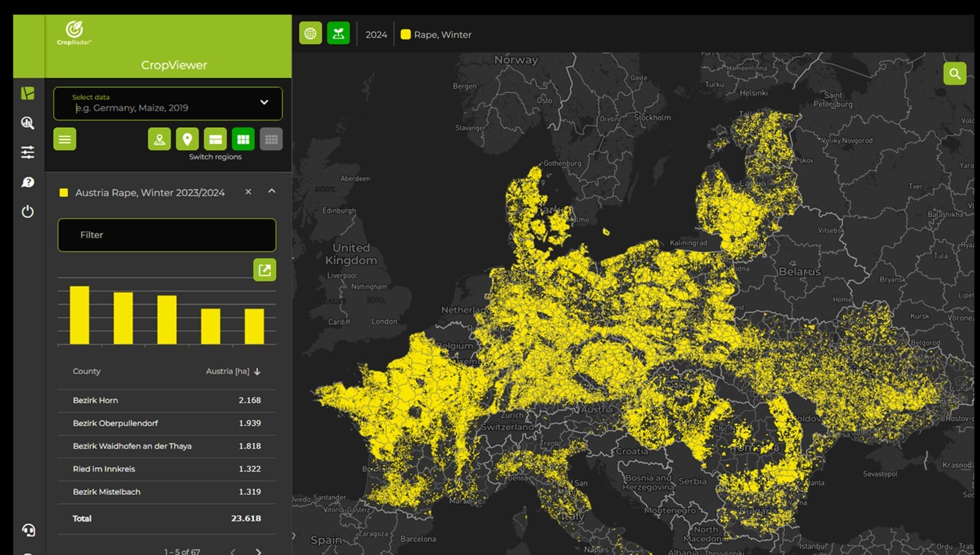This screenshot has width=980, height=555.
Task: Open help question chat icon
Action: [x=28, y=182]
